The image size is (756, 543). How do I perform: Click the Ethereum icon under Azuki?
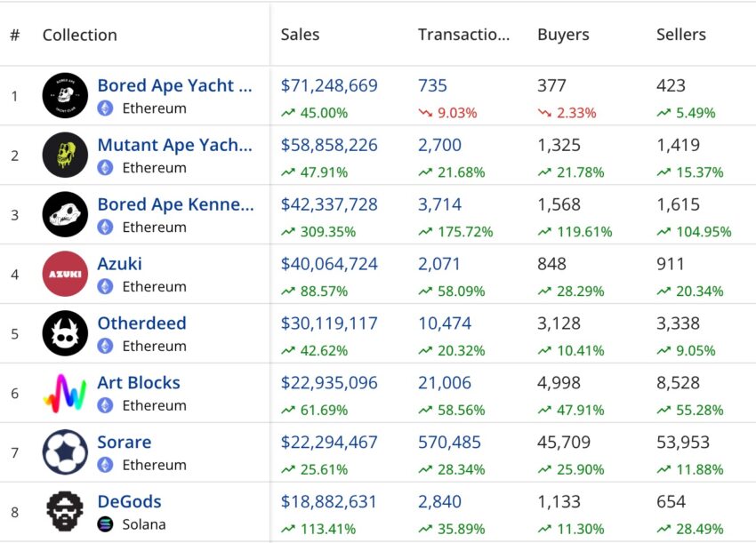[105, 287]
